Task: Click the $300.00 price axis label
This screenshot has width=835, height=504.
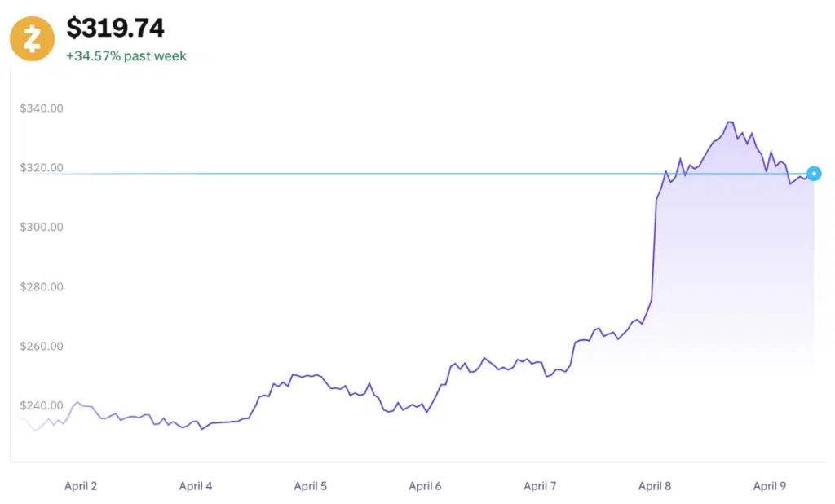Action: 42,228
